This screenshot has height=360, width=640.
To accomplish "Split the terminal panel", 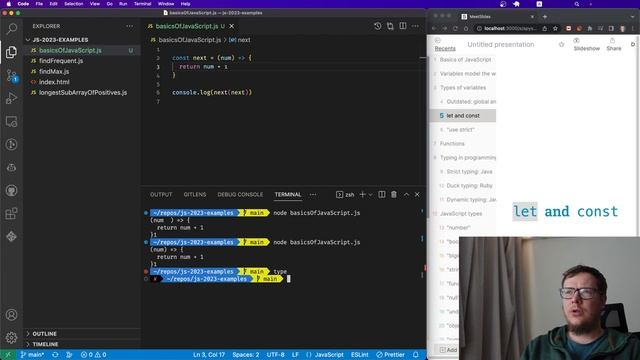I will (x=382, y=195).
